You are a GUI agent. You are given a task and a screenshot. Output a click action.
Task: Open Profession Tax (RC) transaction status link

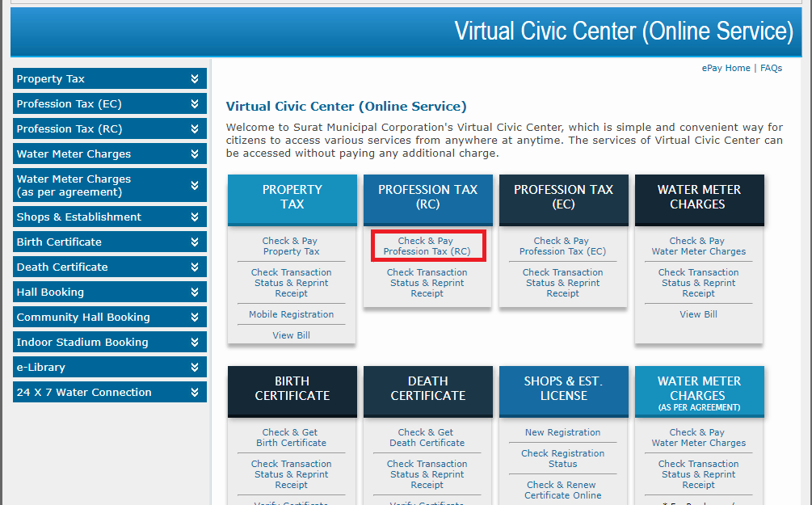(427, 283)
